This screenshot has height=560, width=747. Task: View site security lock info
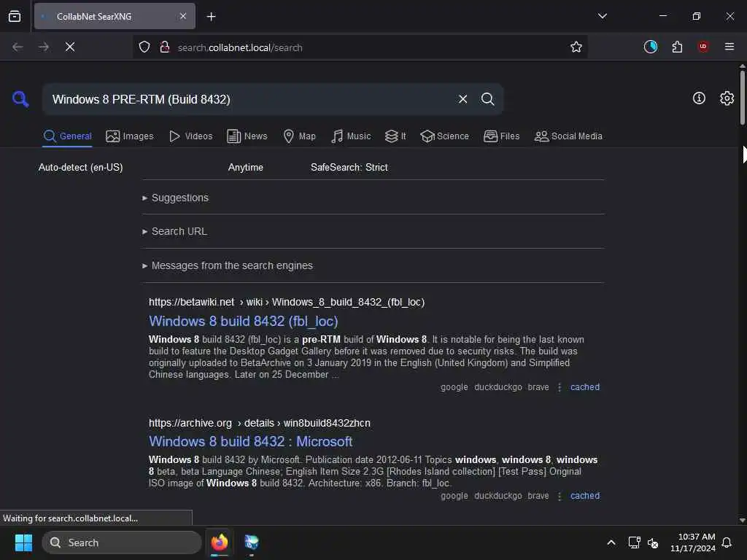click(165, 47)
